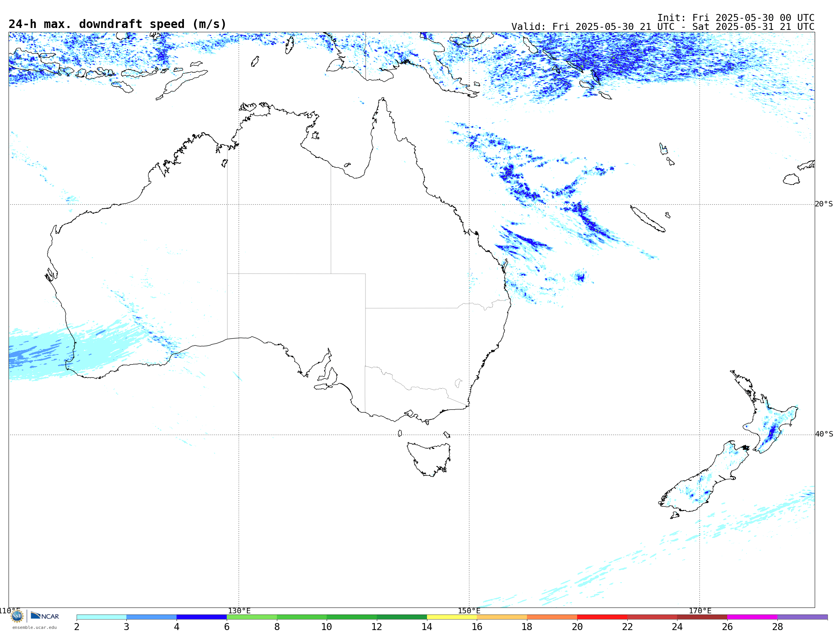Click the 'Init: Fri 2025-05-30 00 UTC' text

736,18
